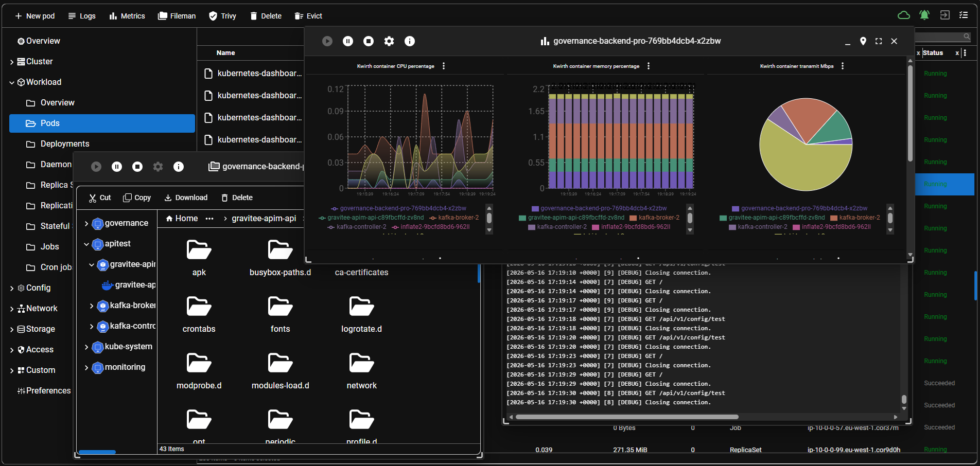Start playback in the metrics window
980x466 pixels.
click(x=327, y=41)
